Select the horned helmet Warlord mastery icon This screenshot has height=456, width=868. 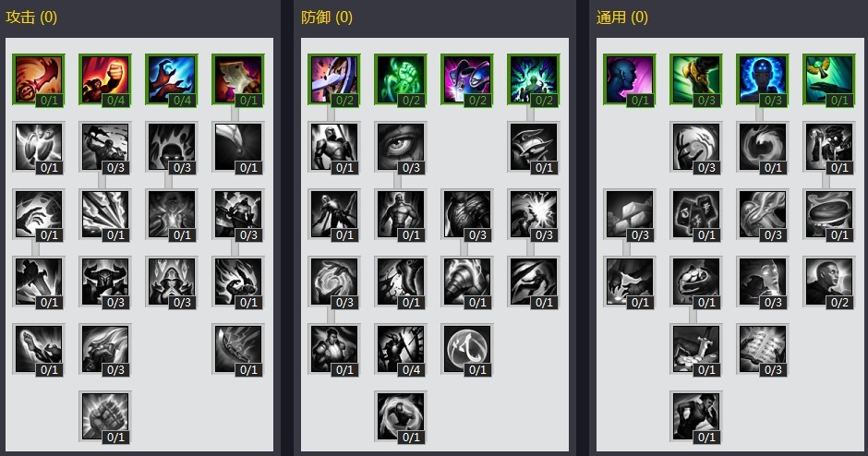[105, 282]
